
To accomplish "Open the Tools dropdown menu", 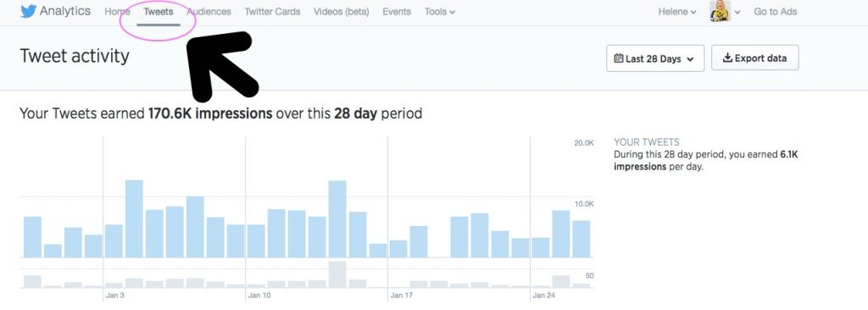I will pyautogui.click(x=440, y=12).
